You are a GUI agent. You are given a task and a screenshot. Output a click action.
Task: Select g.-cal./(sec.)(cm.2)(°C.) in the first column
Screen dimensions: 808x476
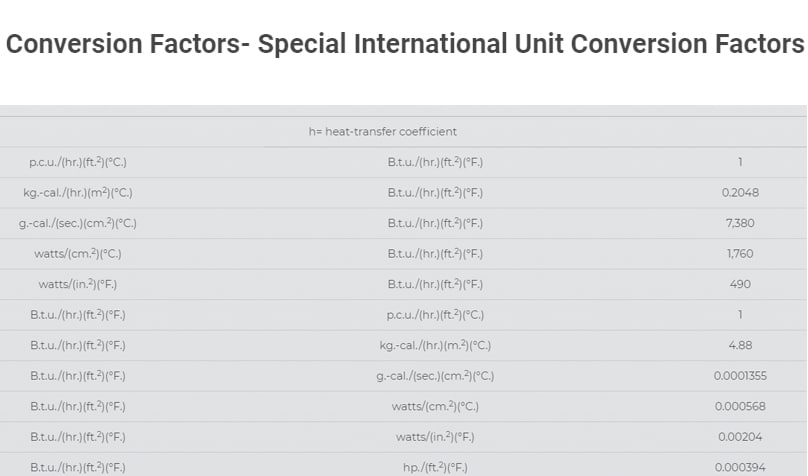(x=78, y=223)
